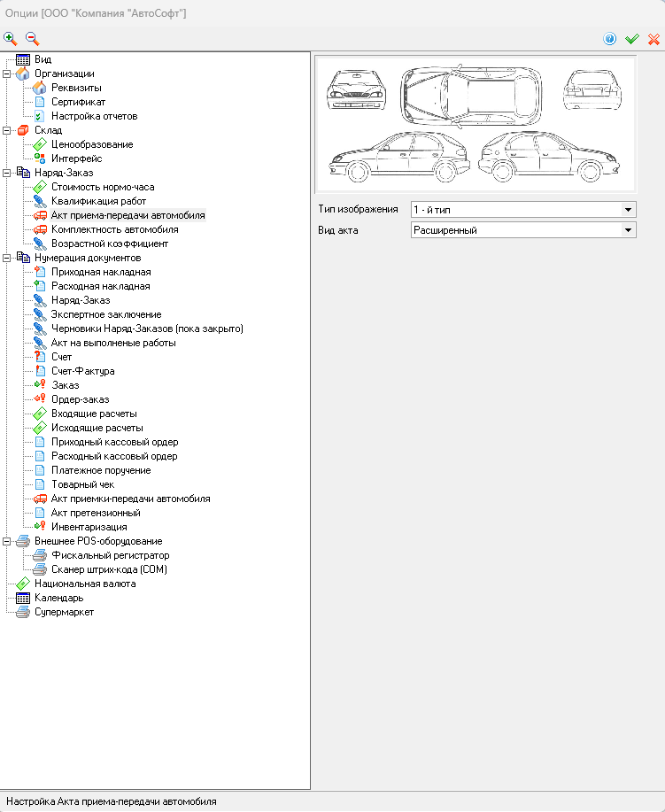Click the document icon beside Сертификат
The height and width of the screenshot is (812, 665).
pyautogui.click(x=39, y=102)
